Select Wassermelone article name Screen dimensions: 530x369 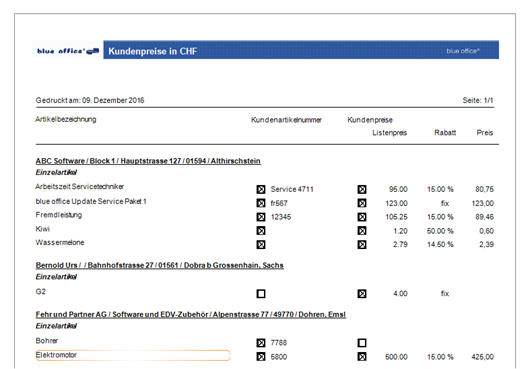click(60, 243)
